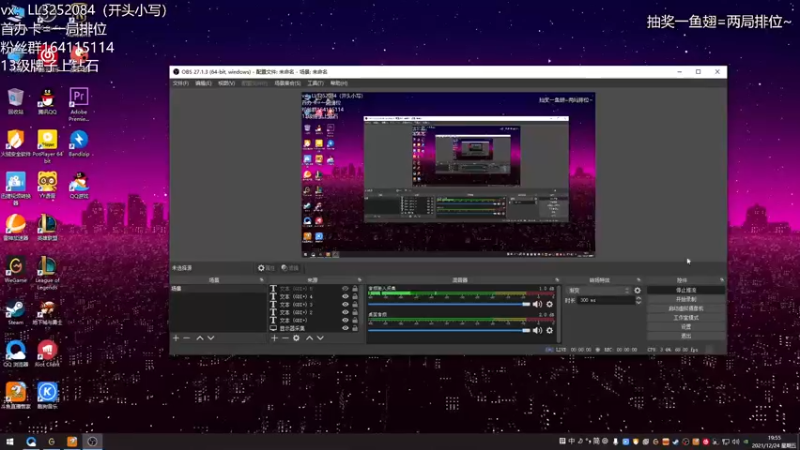Move the scene up with the arrow icon
The width and height of the screenshot is (800, 450).
(200, 338)
